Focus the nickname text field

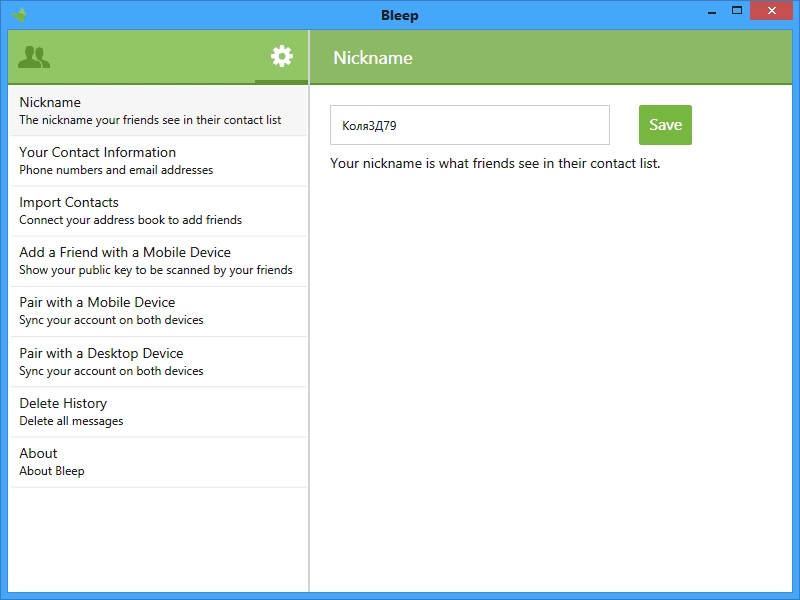tap(470, 125)
